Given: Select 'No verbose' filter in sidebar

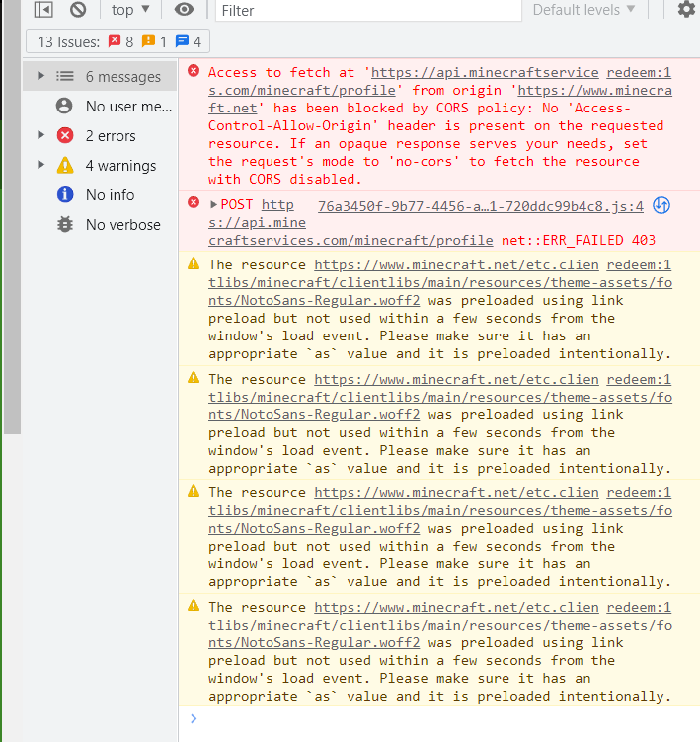Looking at the screenshot, I should tap(122, 224).
